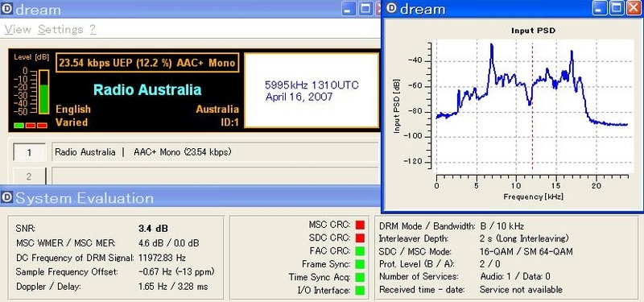Click the System Evaluation title bar
Viewport: 644px width, 302px height.
(x=190, y=197)
